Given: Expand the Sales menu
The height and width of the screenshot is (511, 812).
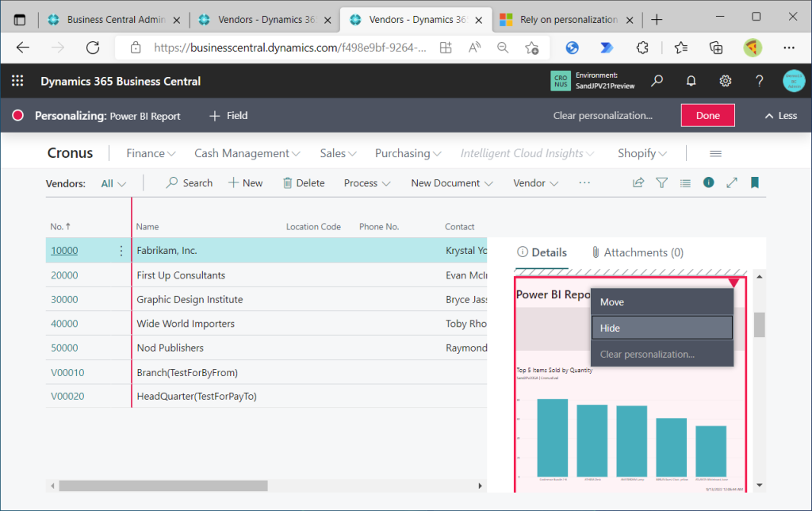Looking at the screenshot, I should click(x=338, y=153).
